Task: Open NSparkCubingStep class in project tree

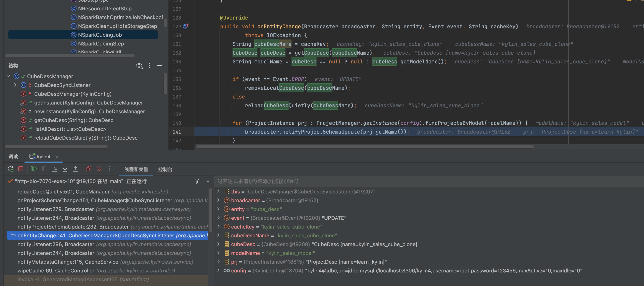Action: (101, 43)
